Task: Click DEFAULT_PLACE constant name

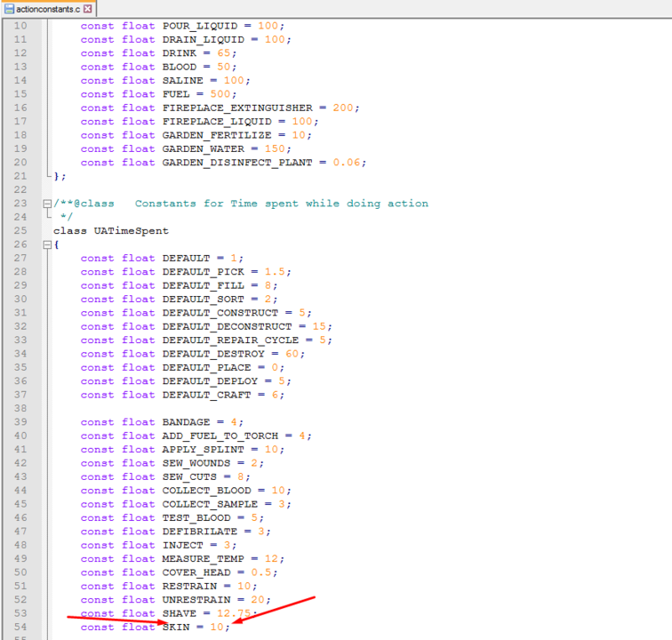Action: click(x=206, y=368)
